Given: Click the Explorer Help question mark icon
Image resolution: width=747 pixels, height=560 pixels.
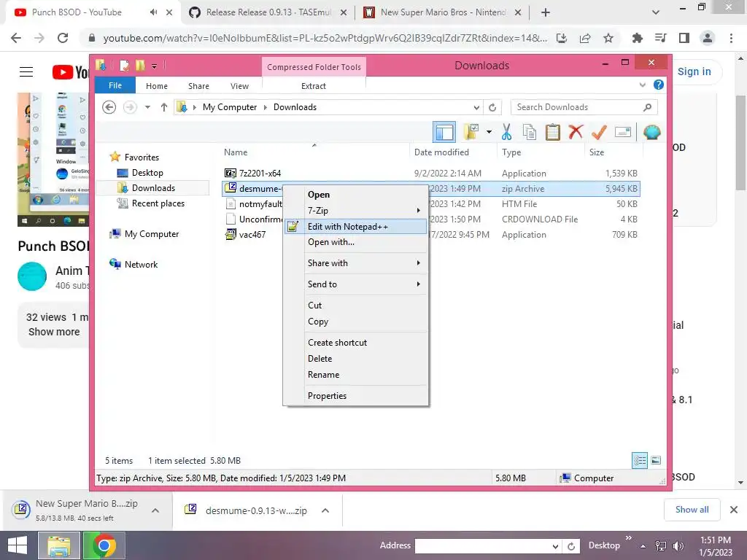Looking at the screenshot, I should (659, 85).
